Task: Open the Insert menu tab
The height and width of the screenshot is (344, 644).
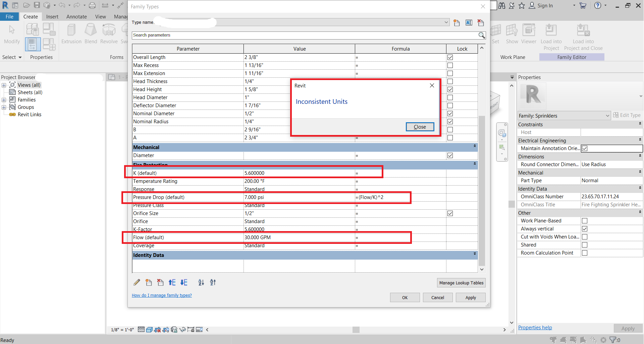Action: point(52,16)
